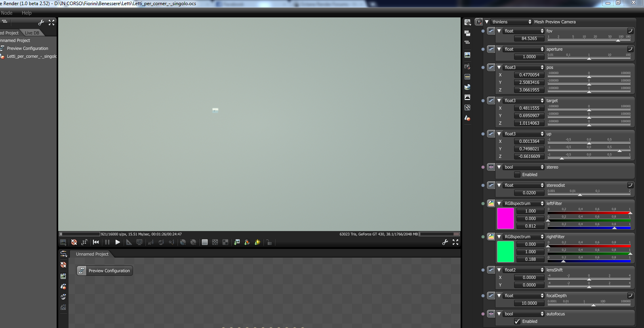Collapse the Mesh Preview Camera node triangle
The width and height of the screenshot is (644, 328).
pos(487,22)
